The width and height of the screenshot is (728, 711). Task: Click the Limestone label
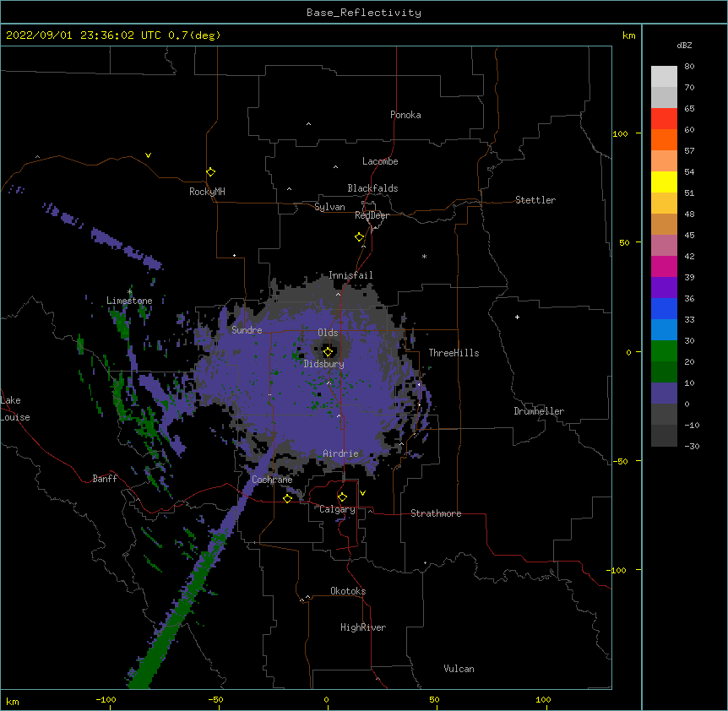(x=129, y=301)
